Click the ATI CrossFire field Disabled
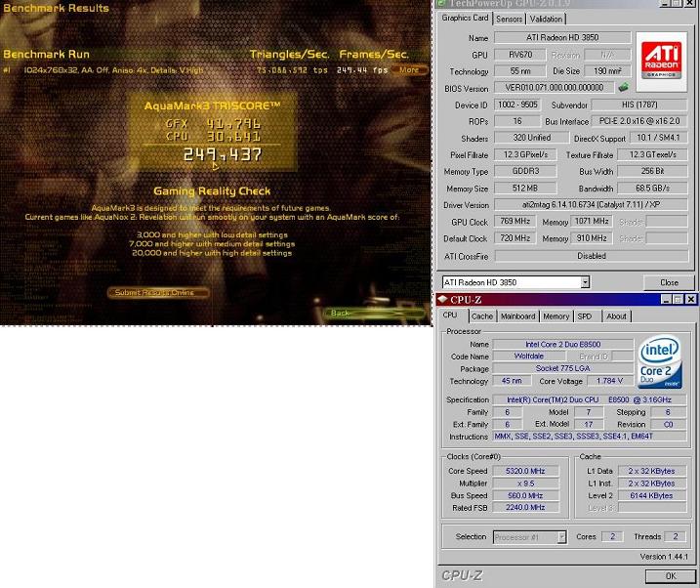Image resolution: width=700 pixels, height=588 pixels. 591,256
